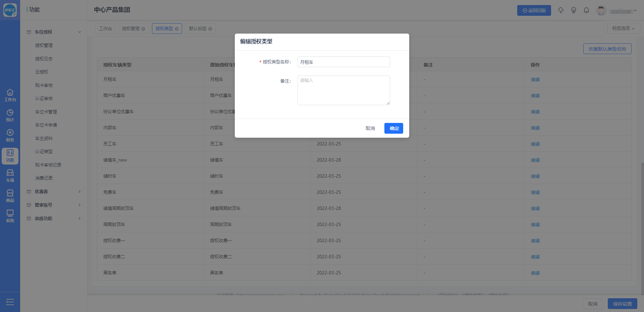This screenshot has height=312, width=644.
Task: Open 授权日志 in the side menu
Action: tap(44, 59)
